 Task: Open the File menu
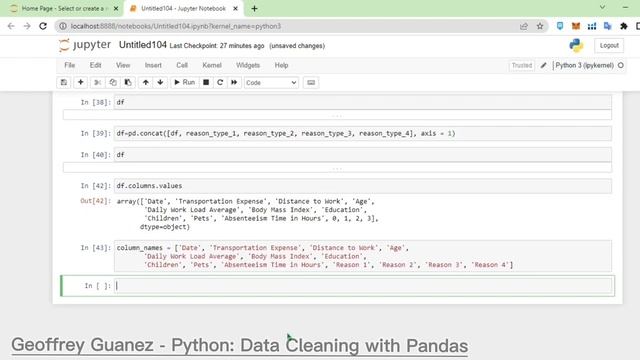tap(70, 65)
